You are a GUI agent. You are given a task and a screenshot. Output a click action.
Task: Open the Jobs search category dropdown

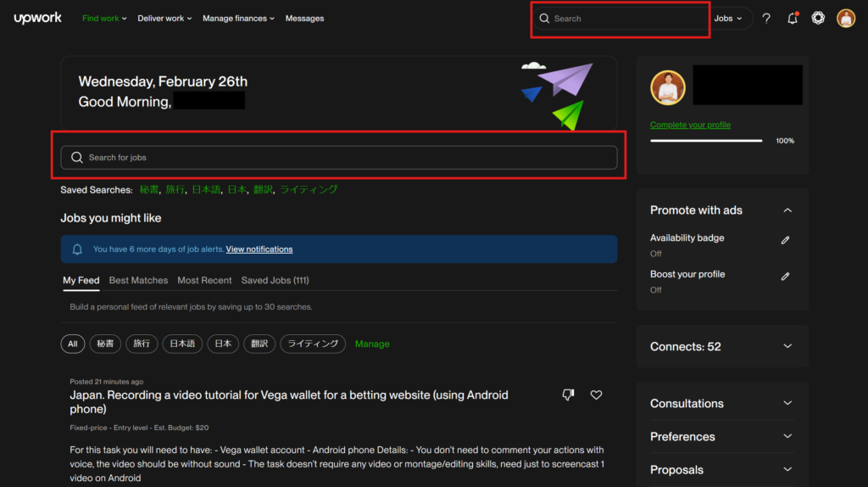pos(728,19)
